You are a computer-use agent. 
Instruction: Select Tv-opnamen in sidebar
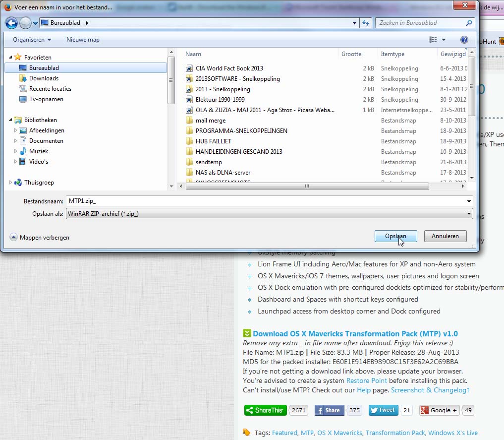coord(46,99)
